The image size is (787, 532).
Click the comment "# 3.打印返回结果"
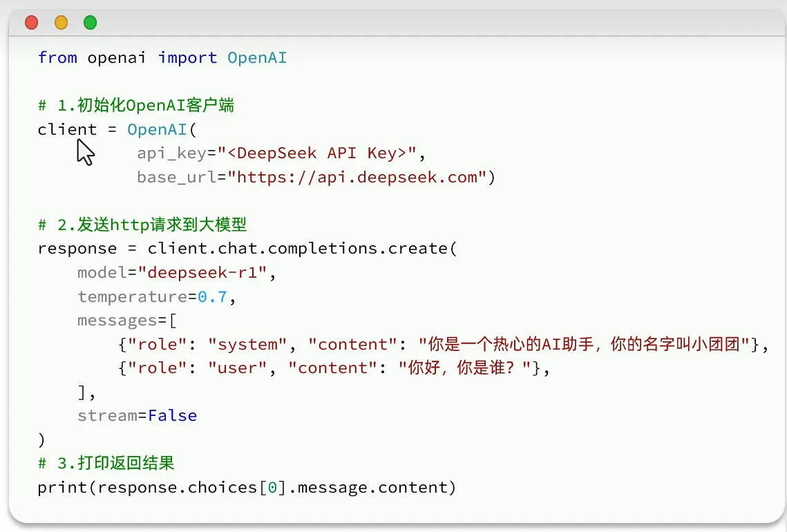point(111,464)
